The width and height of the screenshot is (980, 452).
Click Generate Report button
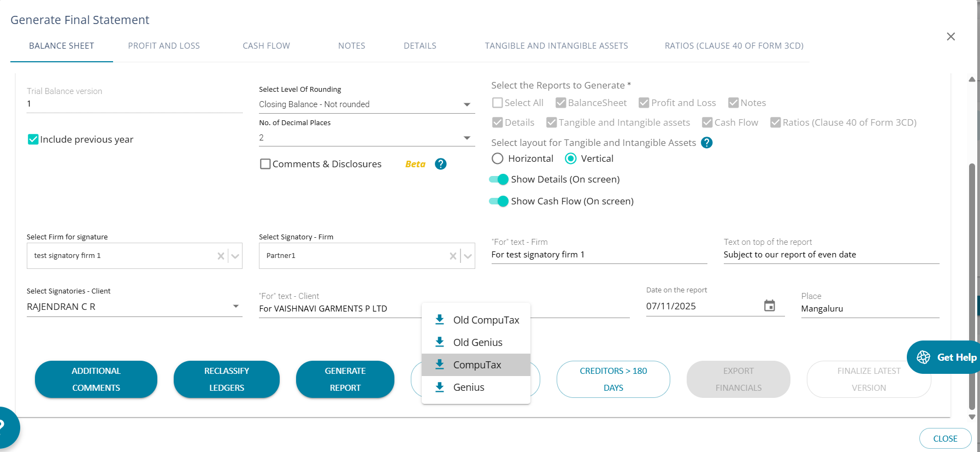point(345,379)
